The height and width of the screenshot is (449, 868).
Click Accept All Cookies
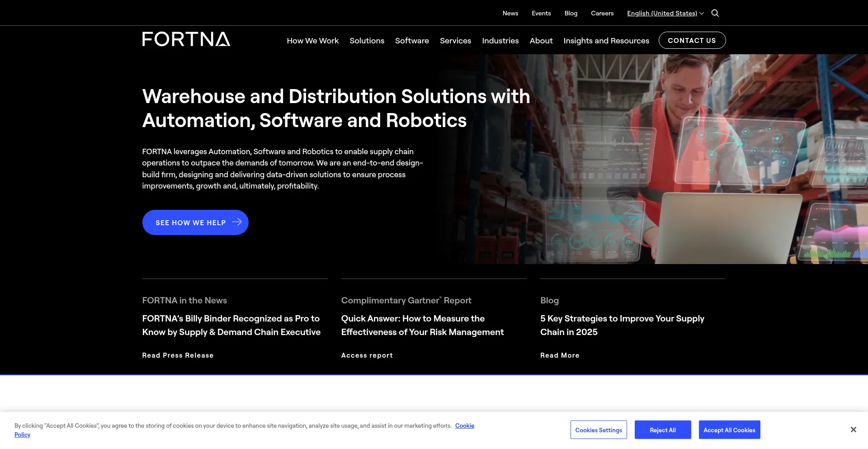pos(729,430)
